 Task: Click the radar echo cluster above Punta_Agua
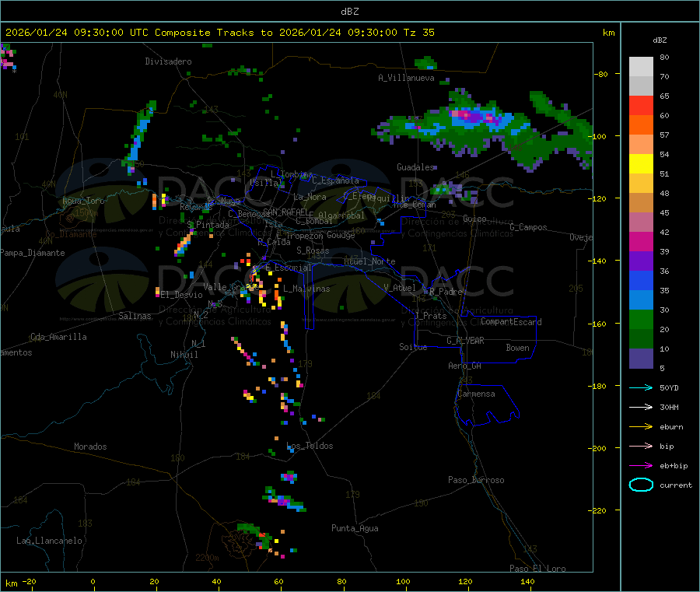[x=285, y=499]
